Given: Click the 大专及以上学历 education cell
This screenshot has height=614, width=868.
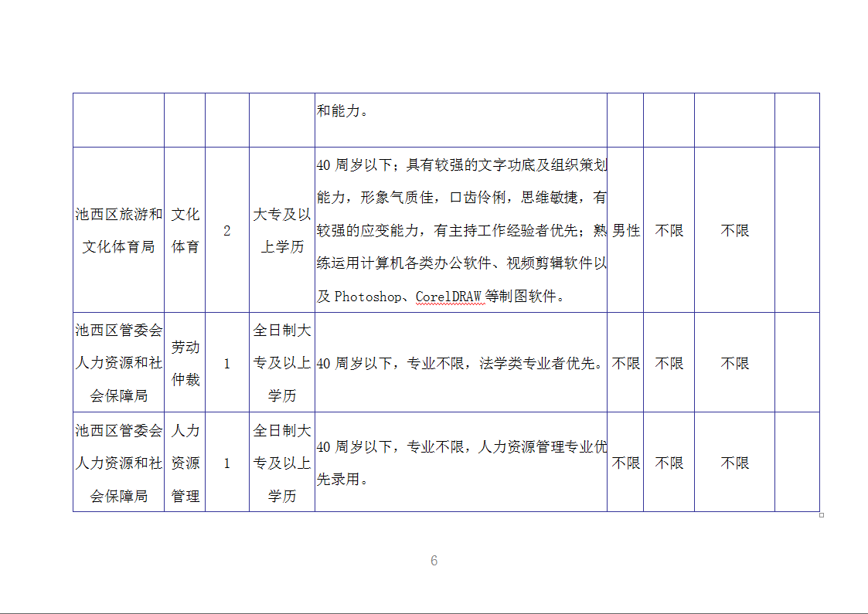Looking at the screenshot, I should point(281,230).
